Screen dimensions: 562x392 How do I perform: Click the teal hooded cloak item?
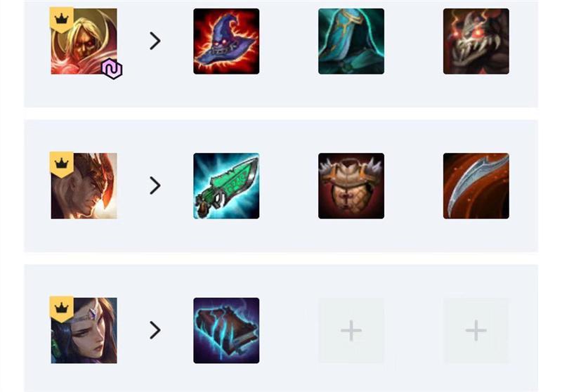tap(351, 41)
